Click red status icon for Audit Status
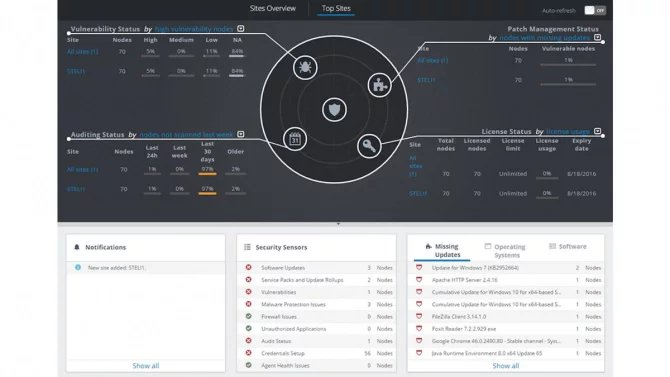The height and width of the screenshot is (377, 670). pyautogui.click(x=248, y=341)
